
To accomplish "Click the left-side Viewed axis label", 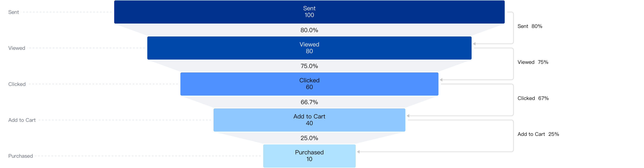I will (17, 48).
